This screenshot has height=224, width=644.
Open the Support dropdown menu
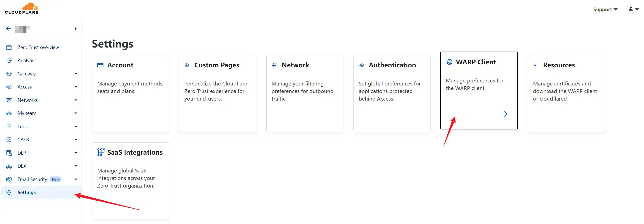pos(605,9)
